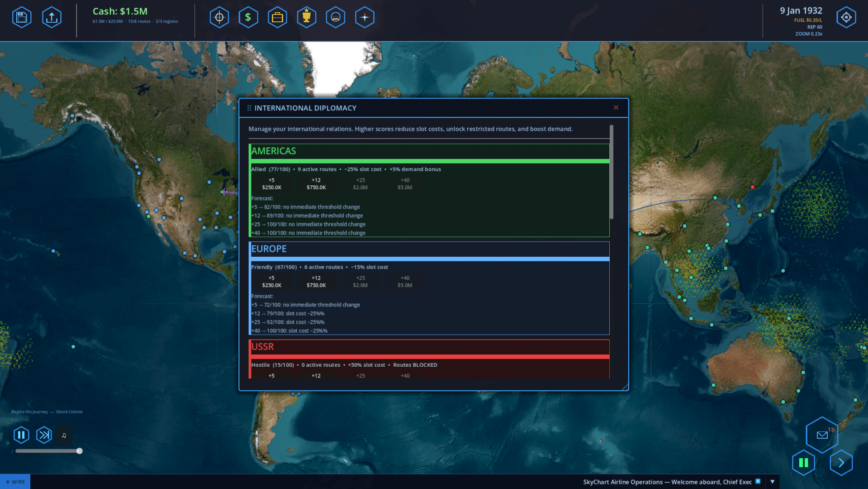Click the upload/load game hexagon icon
Viewport: 868px width, 489px height.
point(52,18)
